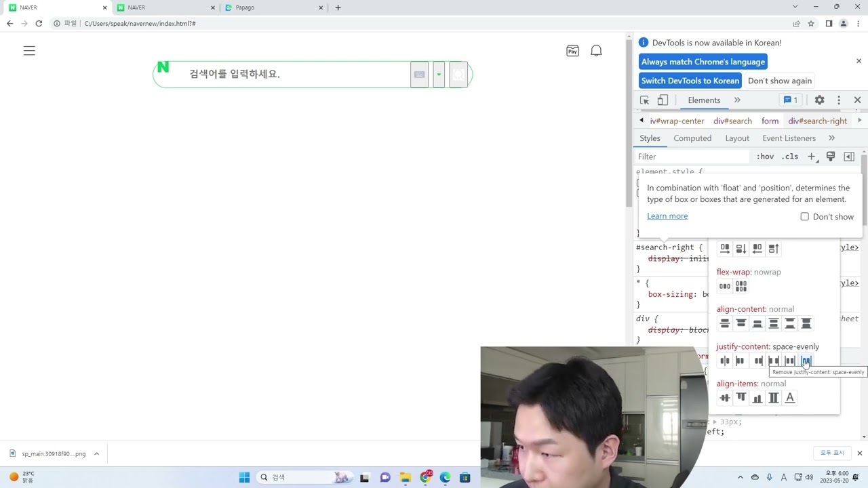Image resolution: width=868 pixels, height=488 pixels.
Task: Set align-content to space-around
Action: [774, 323]
